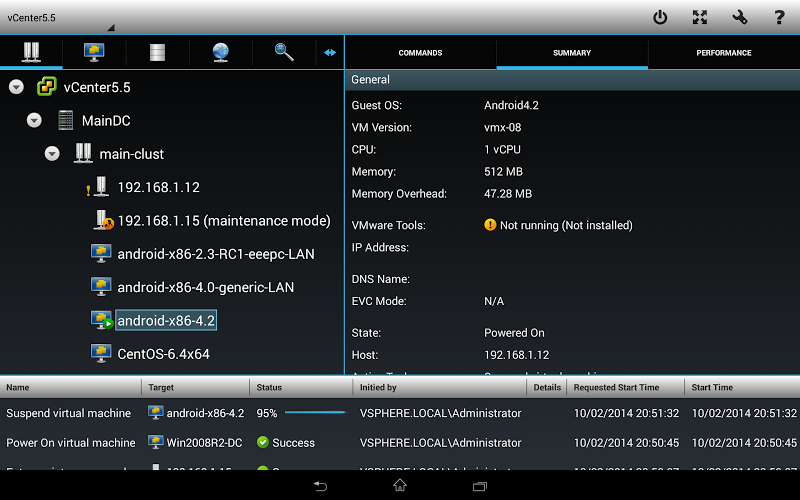Select the android-x86-4.2 VM

[x=166, y=320]
